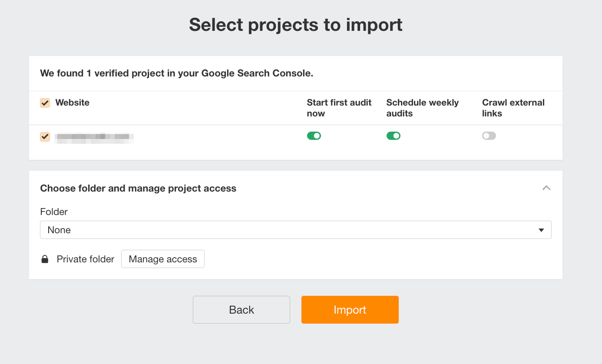Enable the Crawl external links toggle
The height and width of the screenshot is (364, 602).
489,136
